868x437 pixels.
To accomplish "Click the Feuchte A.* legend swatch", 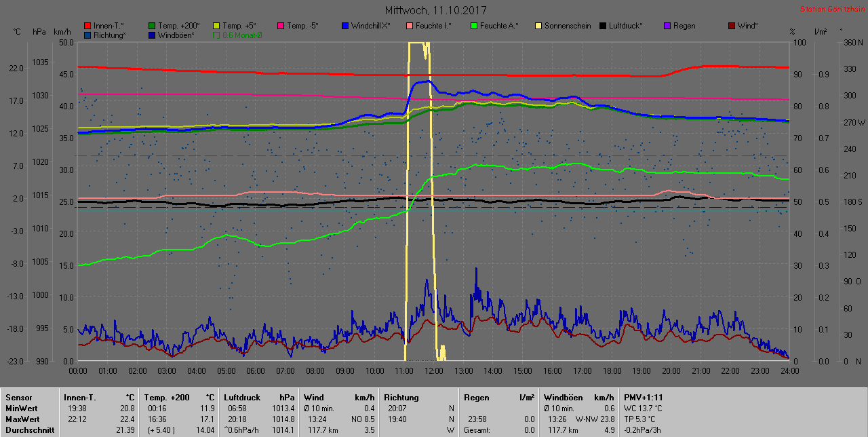I will click(473, 26).
